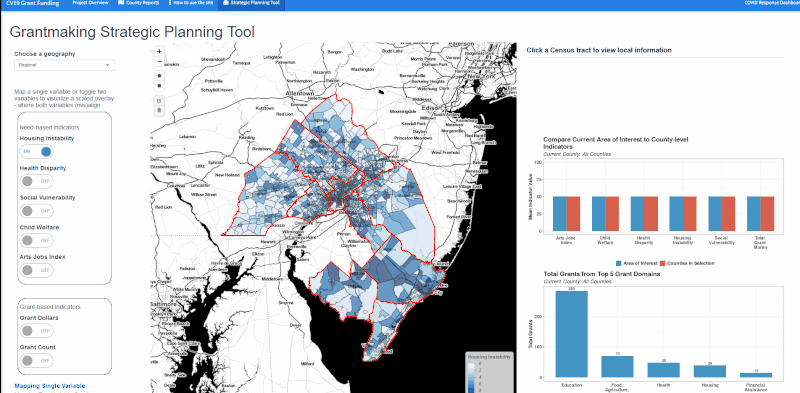Open the Project Overview tab
This screenshot has height=393, width=800.
(90, 3)
